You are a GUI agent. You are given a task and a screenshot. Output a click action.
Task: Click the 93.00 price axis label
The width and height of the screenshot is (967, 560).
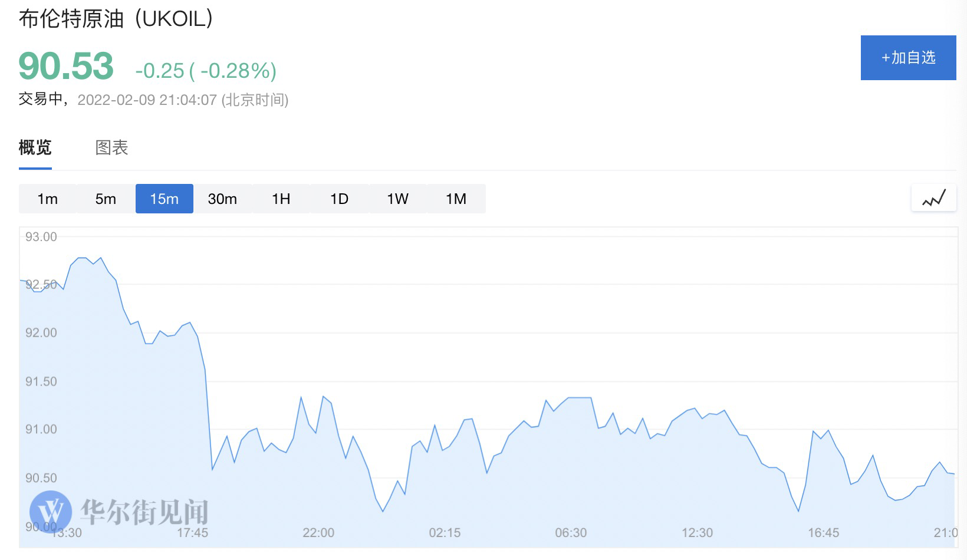[41, 237]
